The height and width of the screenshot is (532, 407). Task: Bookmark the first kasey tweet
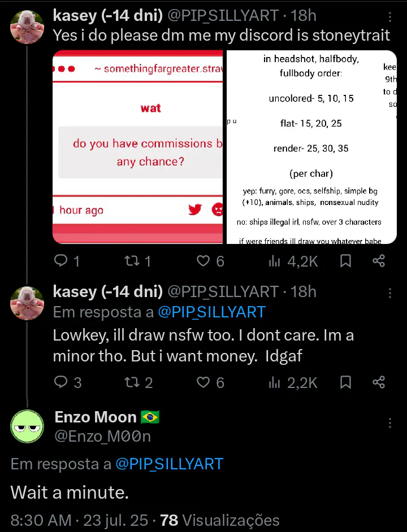pyautogui.click(x=345, y=261)
